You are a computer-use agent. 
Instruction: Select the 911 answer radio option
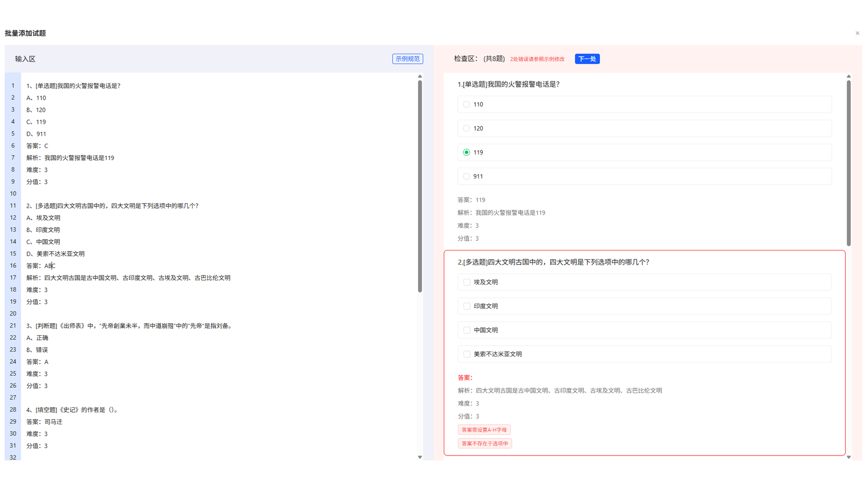467,176
